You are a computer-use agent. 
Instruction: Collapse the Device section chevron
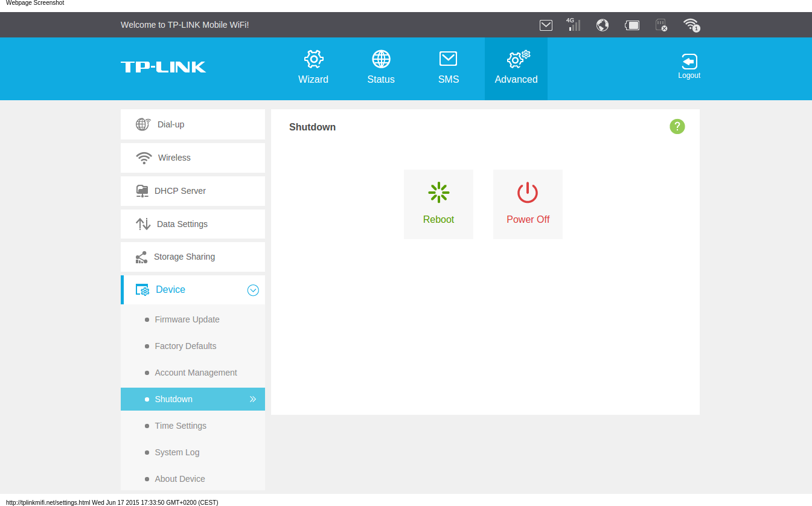253,290
